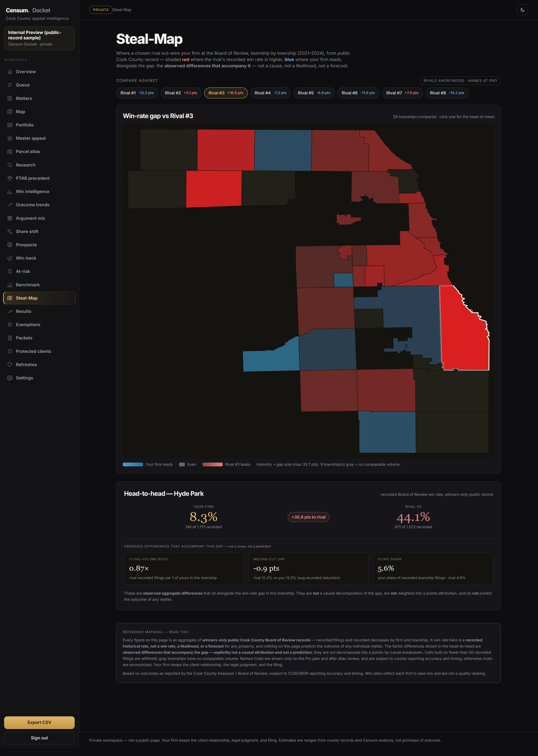The width and height of the screenshot is (538, 756).
Task: Click the Protected clients shield icon
Action: (10, 351)
